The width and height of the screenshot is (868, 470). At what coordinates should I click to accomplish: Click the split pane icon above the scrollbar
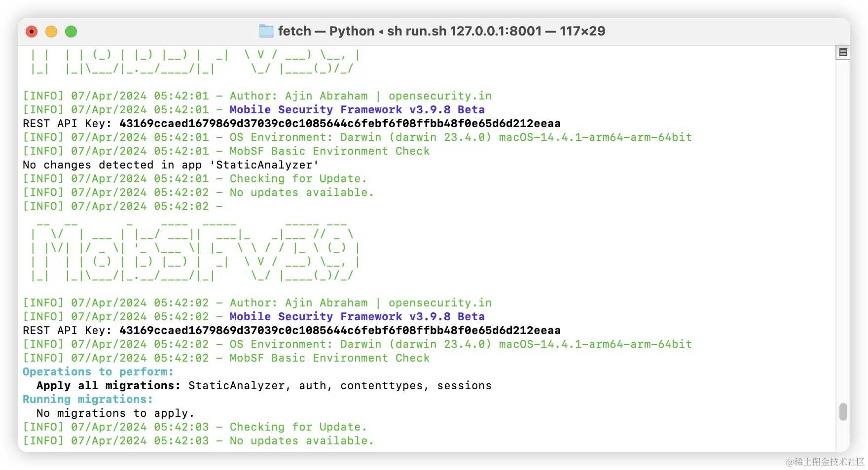[x=843, y=52]
